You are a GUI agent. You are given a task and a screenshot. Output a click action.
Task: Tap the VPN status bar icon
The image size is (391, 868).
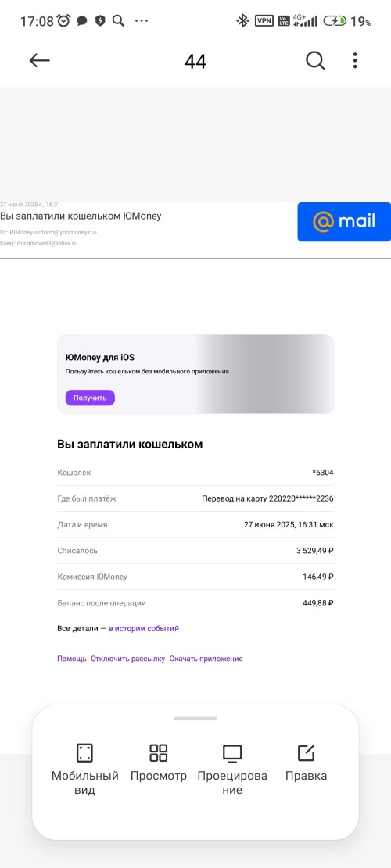[x=264, y=21]
